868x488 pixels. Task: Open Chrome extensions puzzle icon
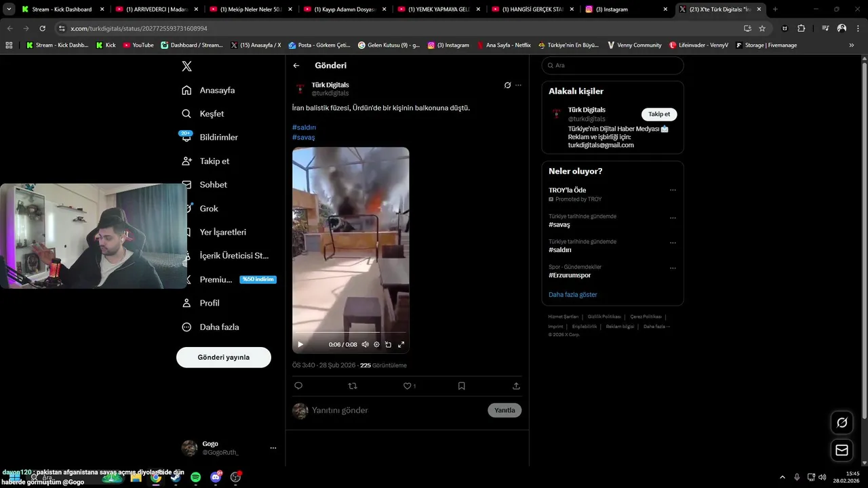click(x=802, y=28)
